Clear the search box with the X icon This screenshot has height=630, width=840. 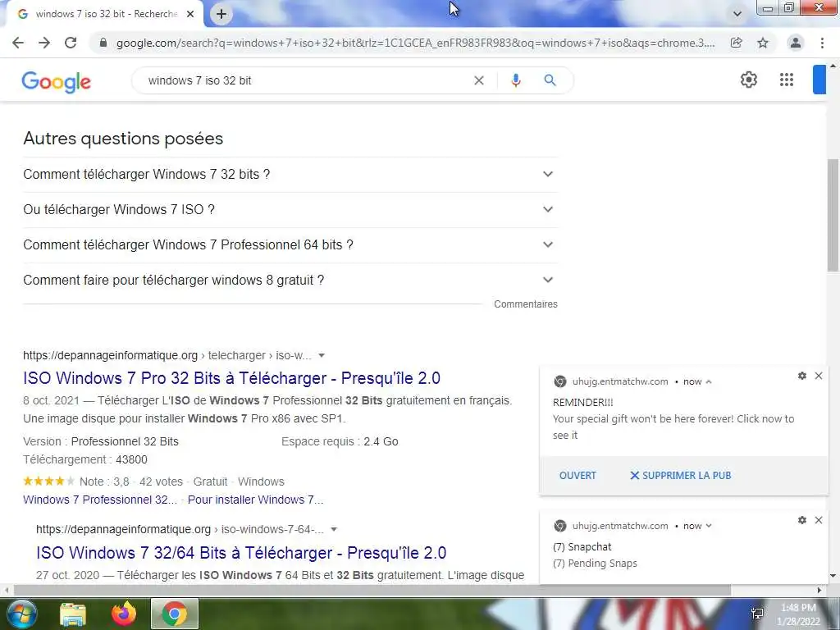coord(479,80)
